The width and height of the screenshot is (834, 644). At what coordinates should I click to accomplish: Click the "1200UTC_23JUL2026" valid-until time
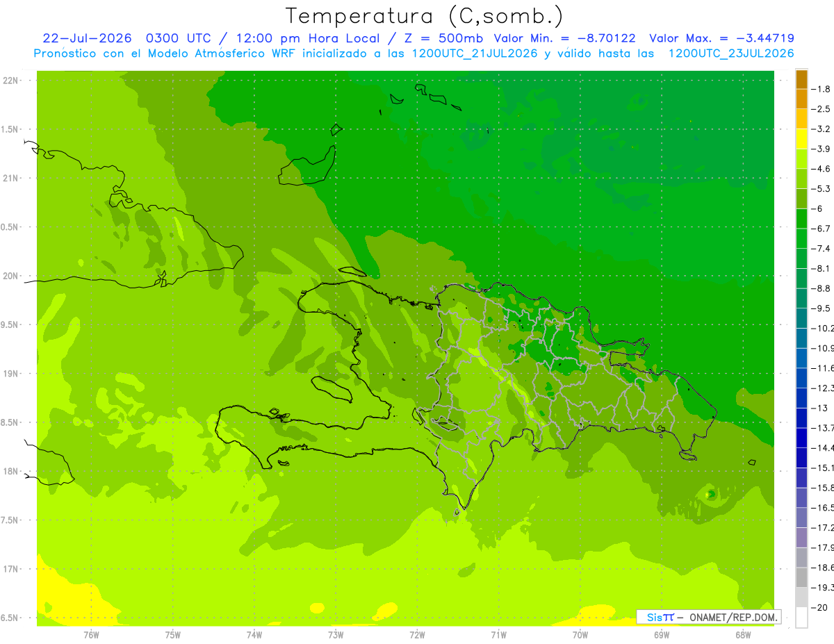pyautogui.click(x=731, y=53)
